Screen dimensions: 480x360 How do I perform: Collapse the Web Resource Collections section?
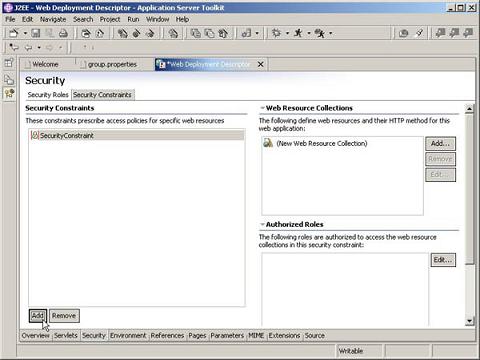[x=262, y=108]
